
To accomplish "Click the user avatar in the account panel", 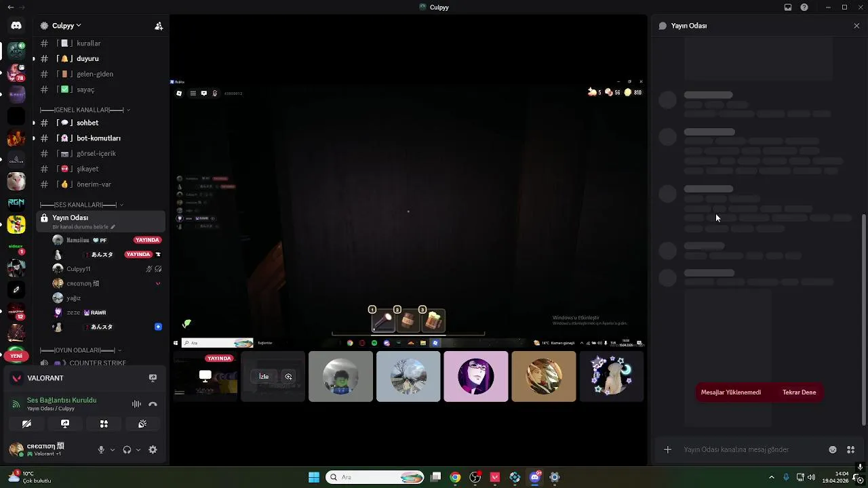I will coord(16,449).
